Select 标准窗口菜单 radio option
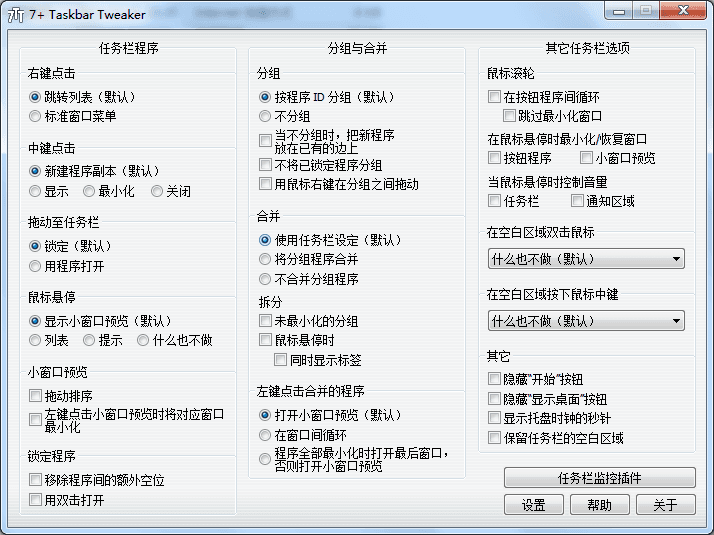The width and height of the screenshot is (714, 535). pos(35,117)
